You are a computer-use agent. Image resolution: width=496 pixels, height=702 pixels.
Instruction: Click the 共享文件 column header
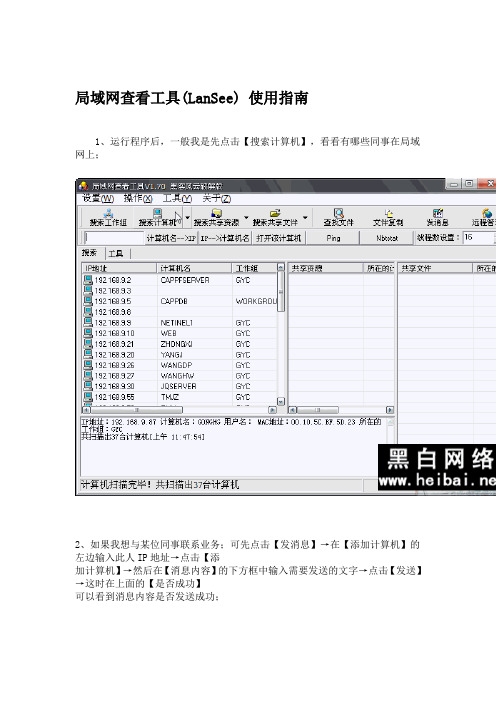click(x=436, y=268)
